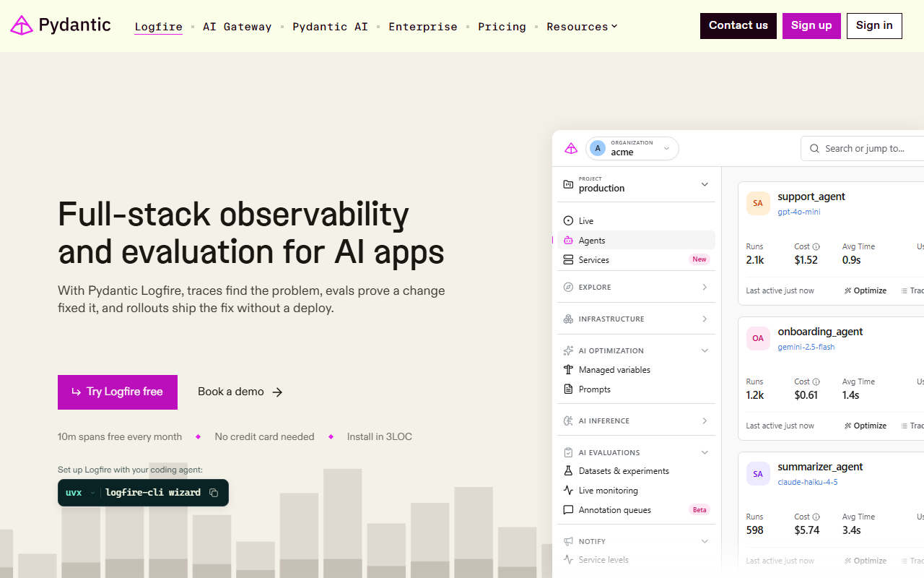Click the Prompts document icon
Viewport: 924px width, 578px height.
568,389
